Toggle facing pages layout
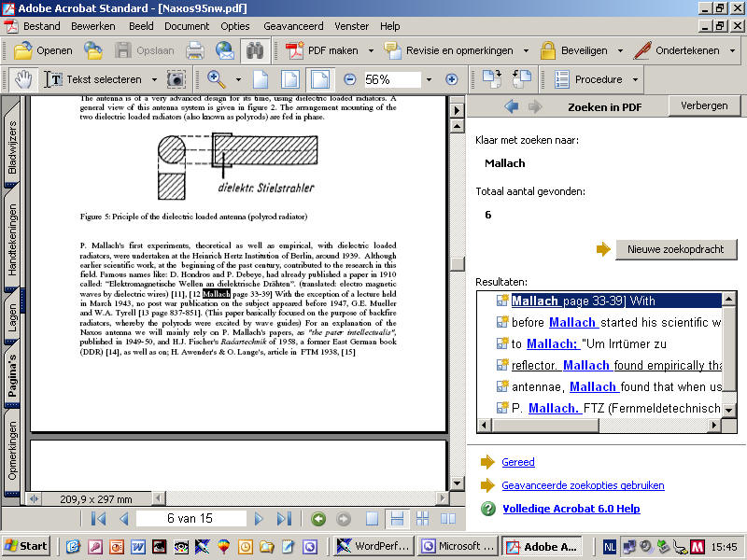Viewport: 747px width, 560px height. coord(447,519)
